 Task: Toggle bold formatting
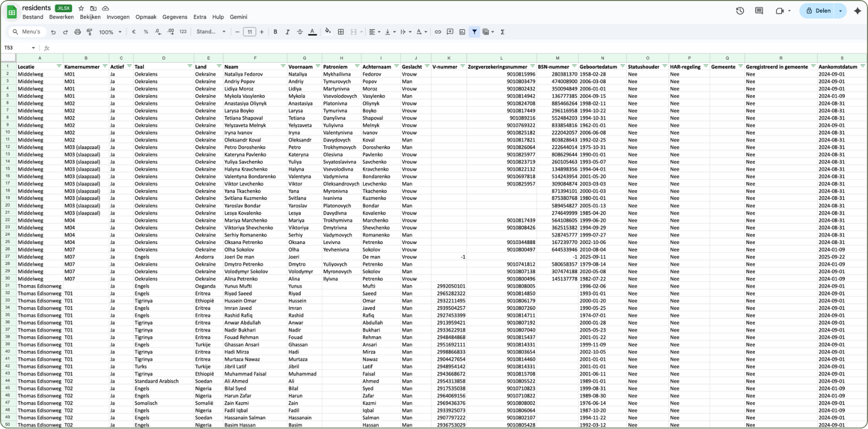pos(276,32)
